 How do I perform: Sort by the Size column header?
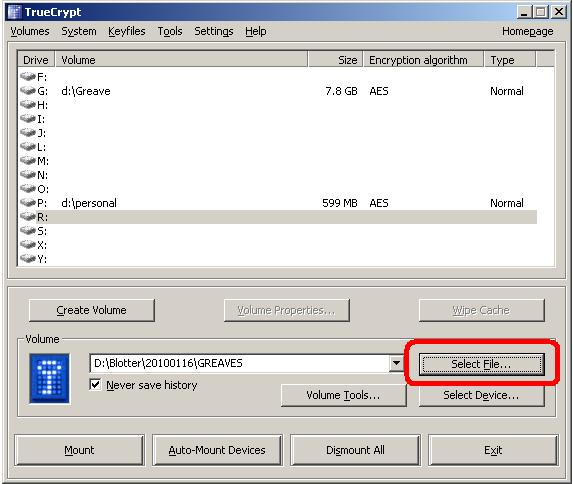coord(336,60)
